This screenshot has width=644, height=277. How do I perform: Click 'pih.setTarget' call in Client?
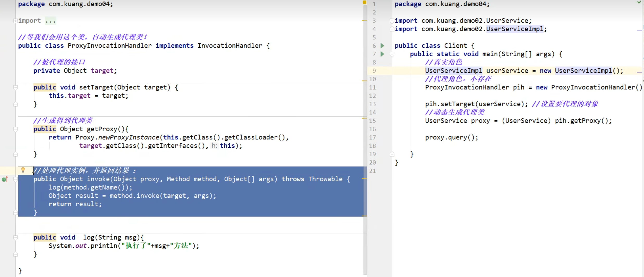click(x=450, y=104)
